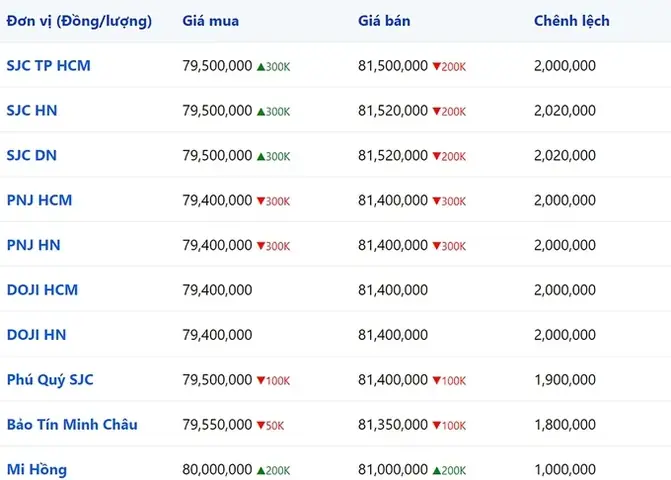Viewport: 671px width, 480px height.
Task: Click the DOJI HN sell price 81,400,000
Action: [x=393, y=335]
